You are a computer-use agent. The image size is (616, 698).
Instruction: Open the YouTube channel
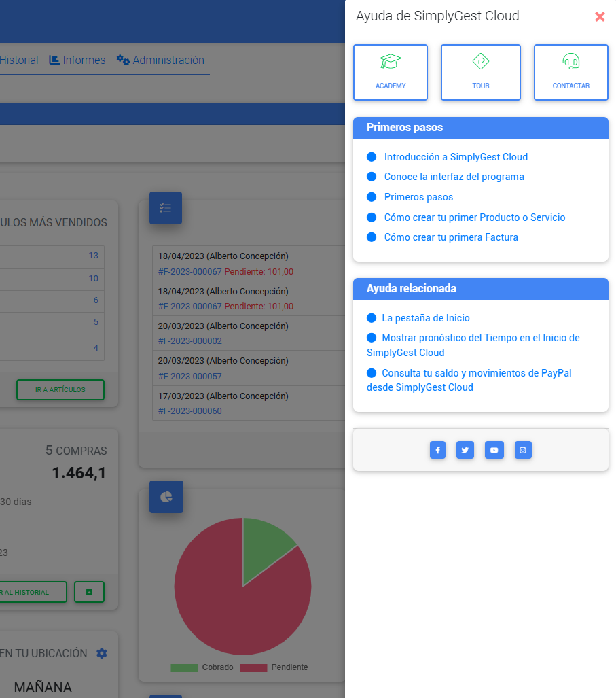point(494,450)
